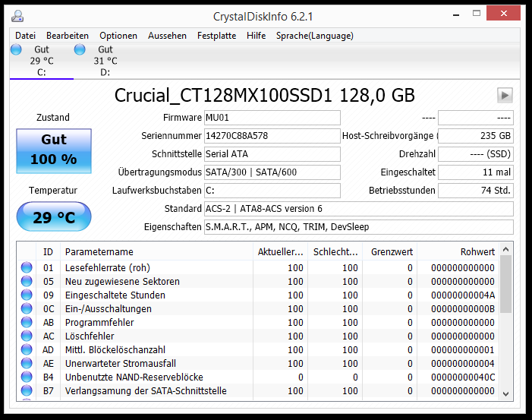
Task: Click status orb of Mittl. Blöckelöschanzahl row
Action: coord(27,349)
